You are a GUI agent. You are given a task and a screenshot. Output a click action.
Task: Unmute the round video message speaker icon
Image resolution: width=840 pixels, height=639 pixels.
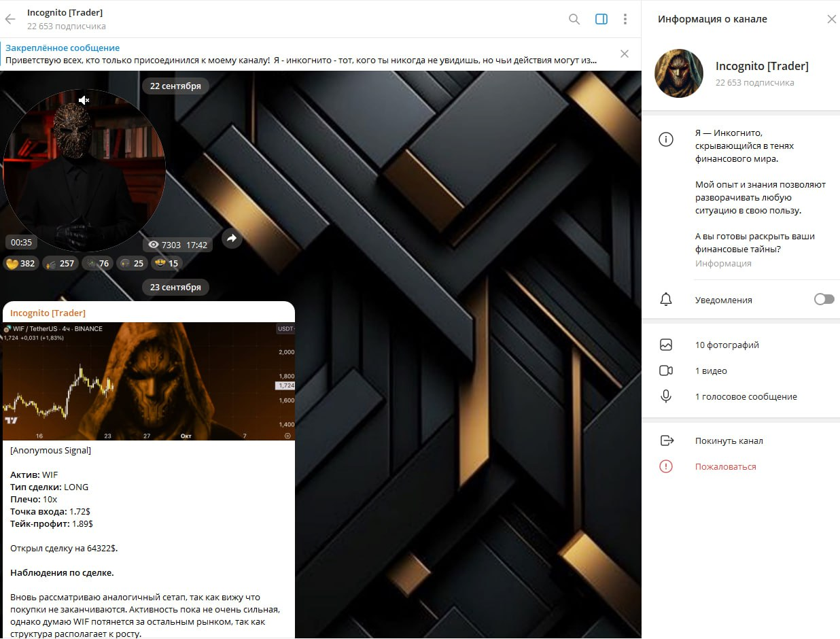point(83,99)
